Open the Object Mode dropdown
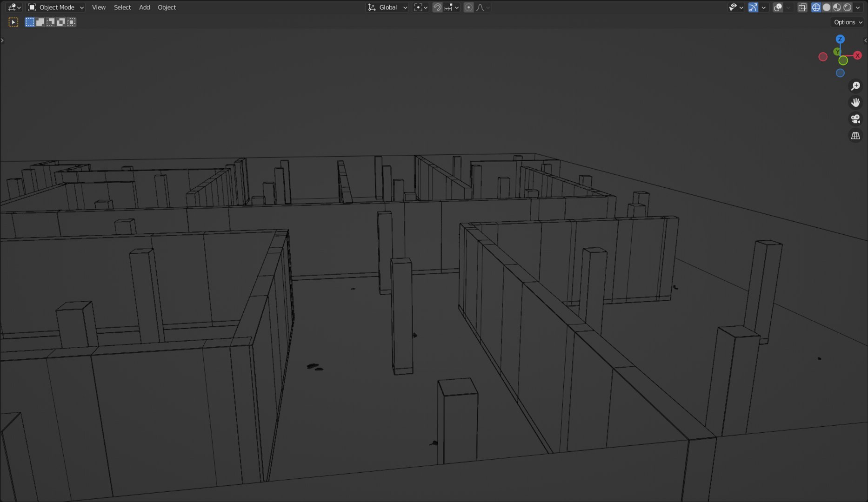The width and height of the screenshot is (868, 502). 56,7
